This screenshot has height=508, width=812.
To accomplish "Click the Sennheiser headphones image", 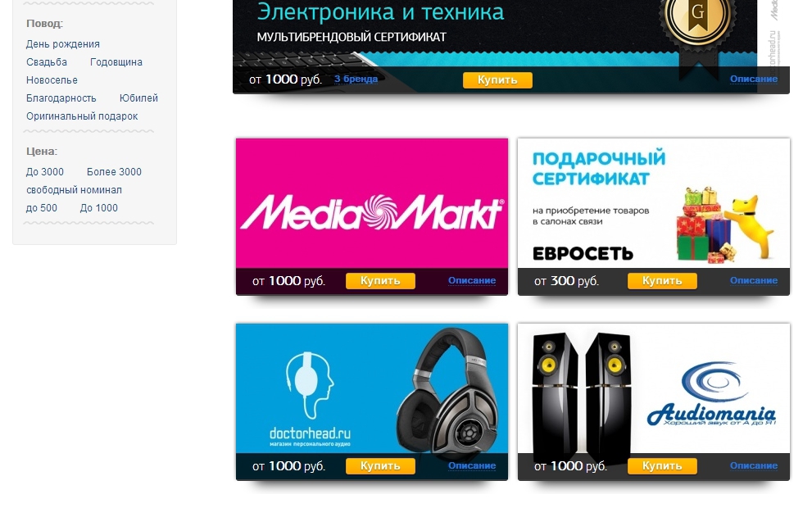I will coord(448,392).
